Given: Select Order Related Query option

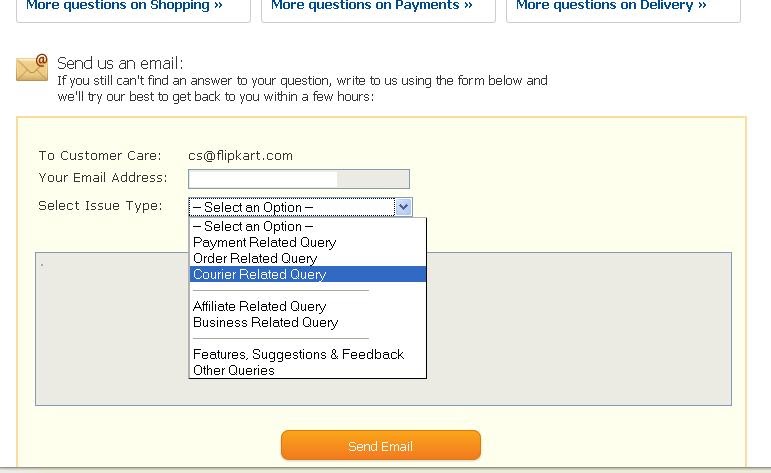Looking at the screenshot, I should (x=255, y=258).
